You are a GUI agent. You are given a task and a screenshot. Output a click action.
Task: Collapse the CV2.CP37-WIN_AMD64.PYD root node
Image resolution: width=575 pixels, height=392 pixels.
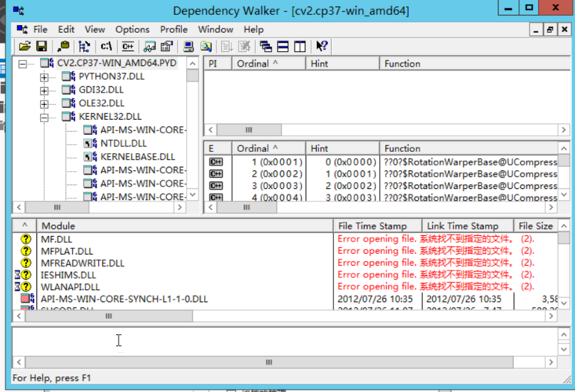(x=23, y=64)
